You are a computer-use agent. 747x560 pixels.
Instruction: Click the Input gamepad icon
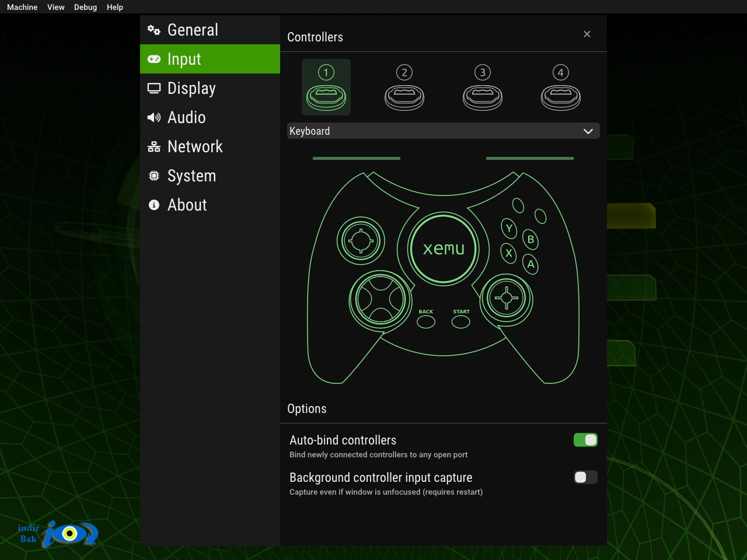[154, 59]
